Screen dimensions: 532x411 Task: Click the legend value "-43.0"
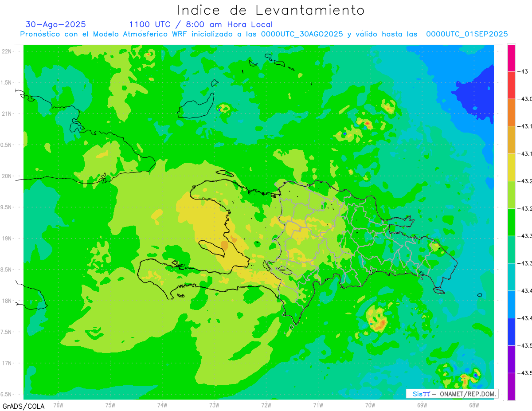(525, 99)
